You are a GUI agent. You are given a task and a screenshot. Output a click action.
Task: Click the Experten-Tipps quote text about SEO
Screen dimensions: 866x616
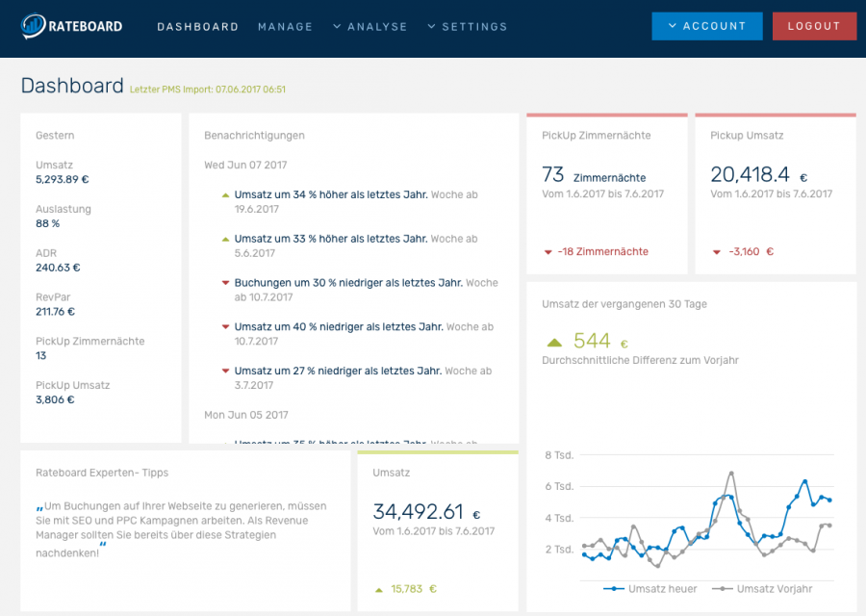click(182, 528)
